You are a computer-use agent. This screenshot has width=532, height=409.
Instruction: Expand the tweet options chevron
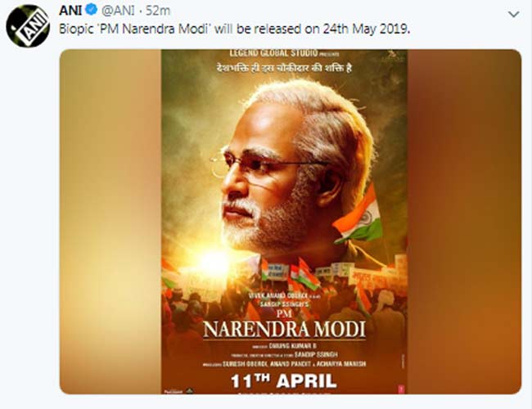pyautogui.click(x=512, y=15)
